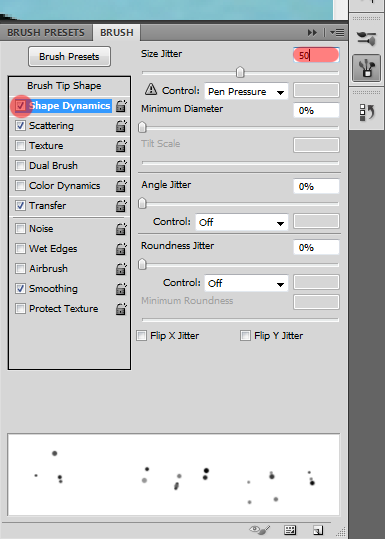Switch to the BRUSH PRESETS tab
385x539 pixels.
click(46, 33)
